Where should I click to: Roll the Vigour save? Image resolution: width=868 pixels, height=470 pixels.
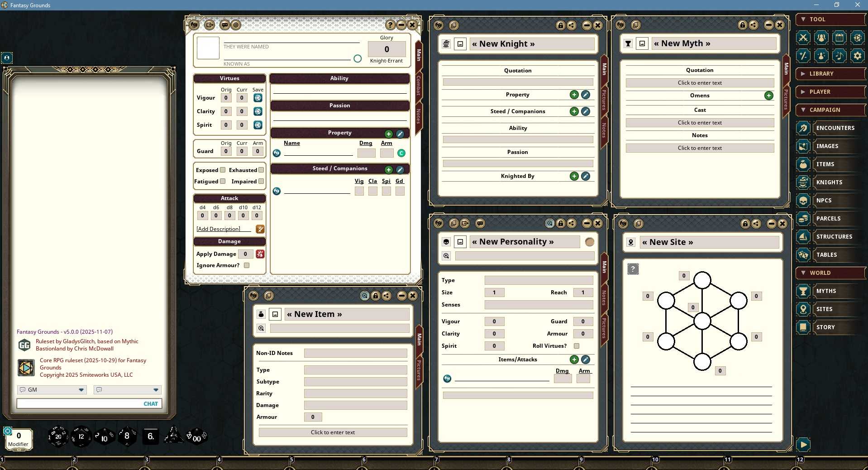tap(258, 98)
